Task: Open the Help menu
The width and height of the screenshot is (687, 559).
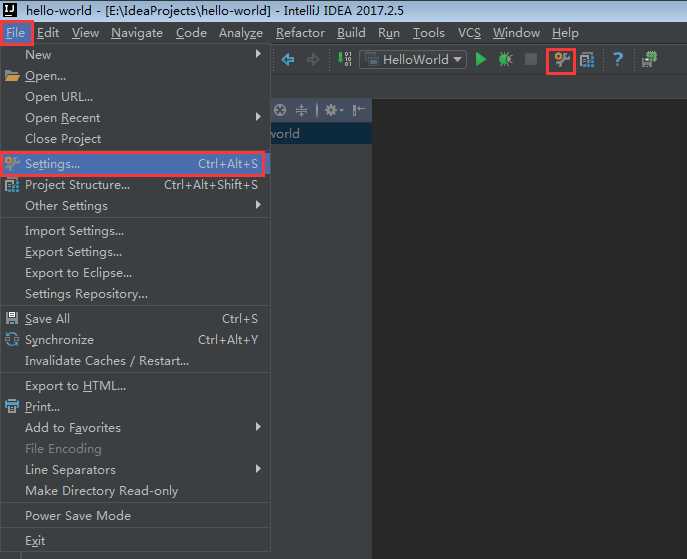Action: coord(565,33)
